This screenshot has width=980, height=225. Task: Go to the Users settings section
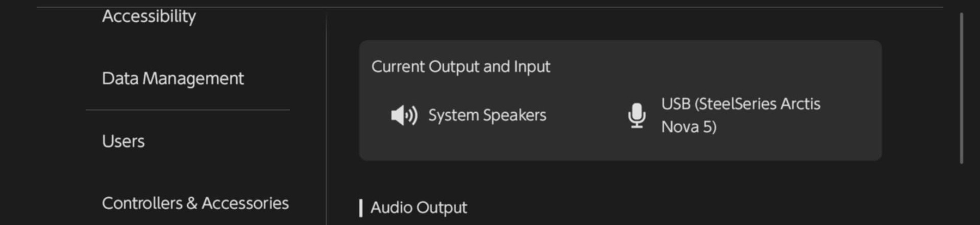click(x=123, y=142)
